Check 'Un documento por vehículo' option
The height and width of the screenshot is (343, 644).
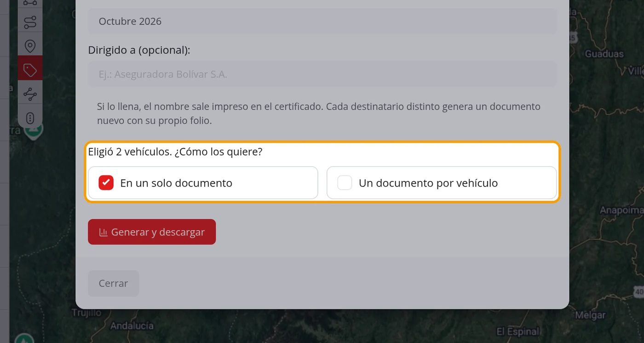pos(442,183)
